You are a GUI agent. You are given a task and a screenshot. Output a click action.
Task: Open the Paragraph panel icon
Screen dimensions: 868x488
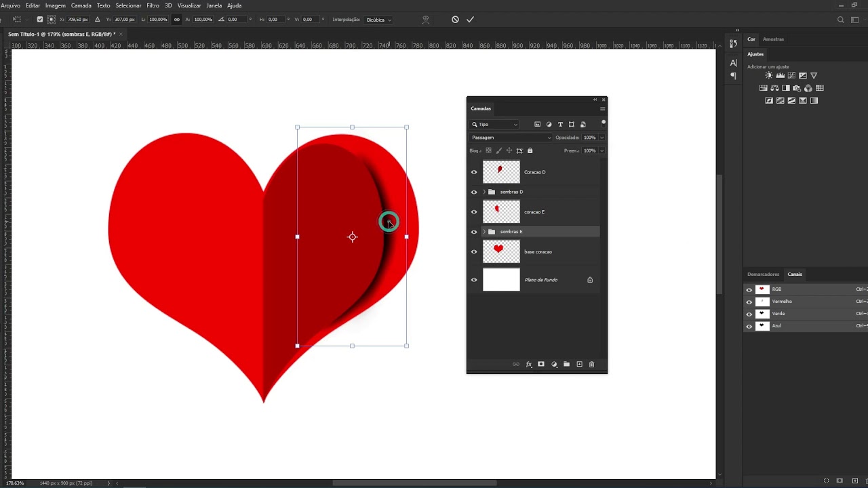click(x=733, y=77)
